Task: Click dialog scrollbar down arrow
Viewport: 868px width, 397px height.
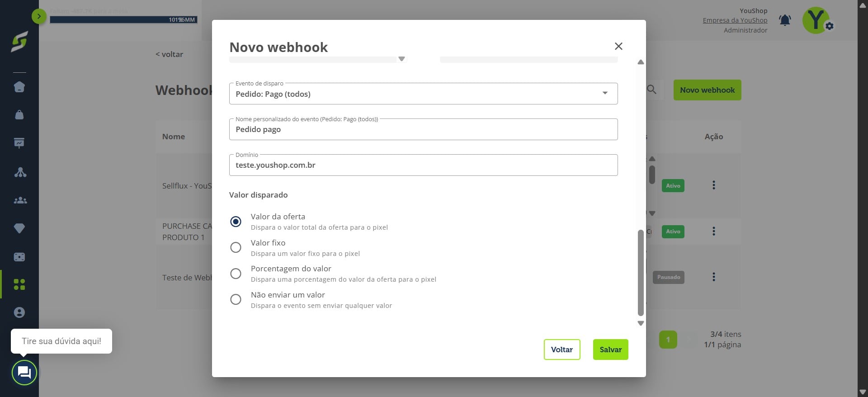Action: (x=641, y=323)
